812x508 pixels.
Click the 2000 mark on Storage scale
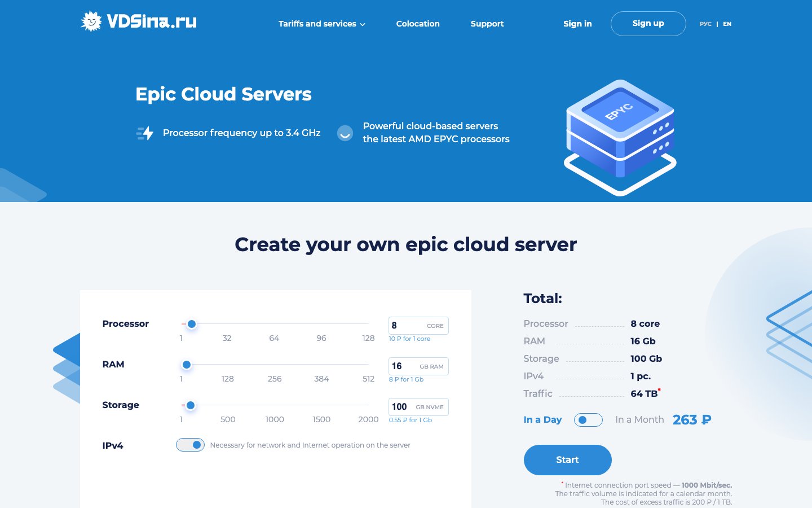[x=368, y=419]
